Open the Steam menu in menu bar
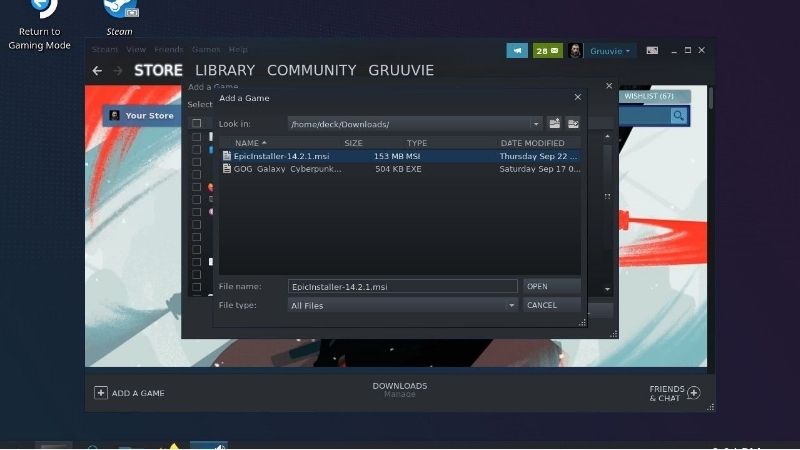Image resolution: width=800 pixels, height=450 pixels. coord(105,49)
